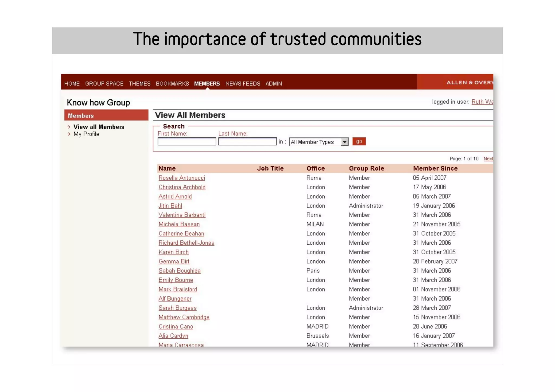This screenshot has width=555, height=392.
Task: Open the HOME menu item
Action: 72,84
